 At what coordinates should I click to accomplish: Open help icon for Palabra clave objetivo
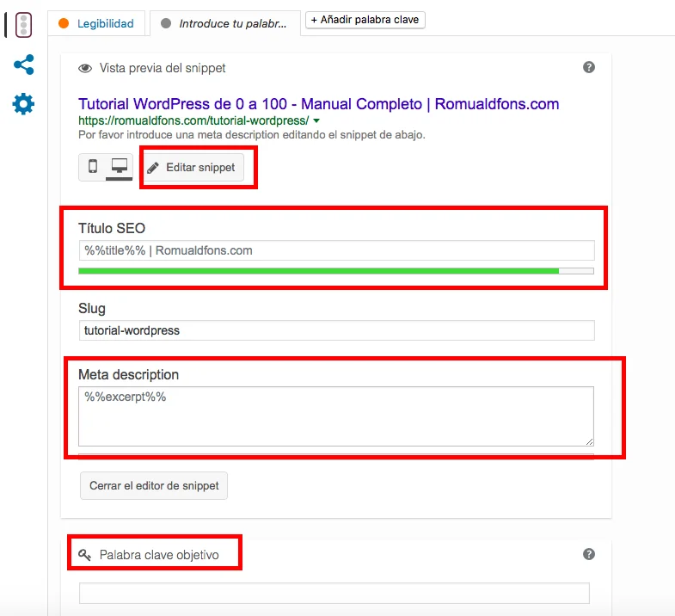589,554
